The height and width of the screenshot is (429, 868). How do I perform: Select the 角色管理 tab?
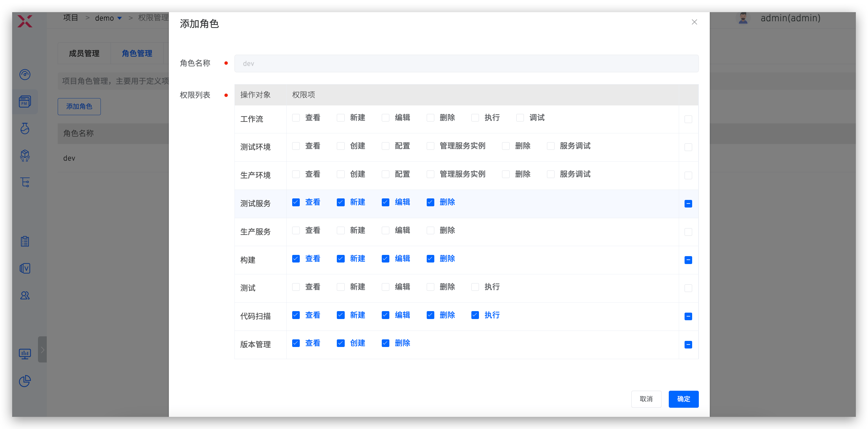137,53
